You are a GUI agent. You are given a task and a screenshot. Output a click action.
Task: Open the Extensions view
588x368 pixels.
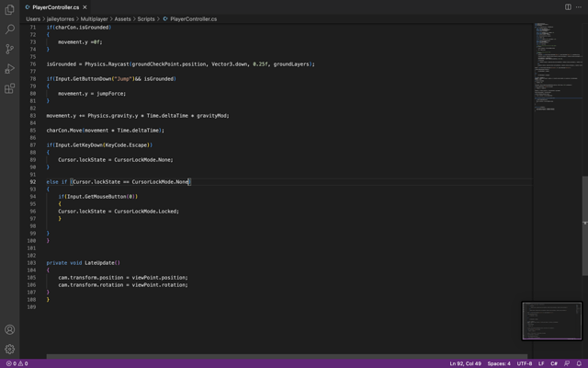click(x=10, y=88)
